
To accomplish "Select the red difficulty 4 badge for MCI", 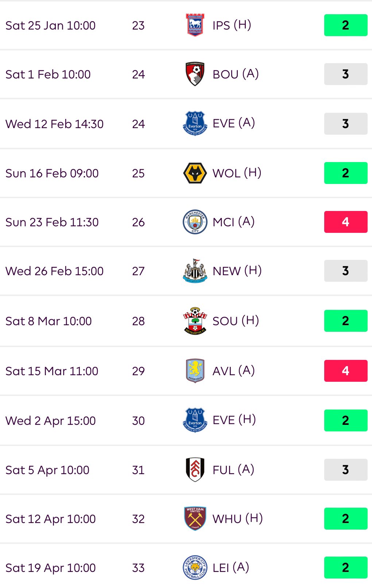I will [346, 222].
